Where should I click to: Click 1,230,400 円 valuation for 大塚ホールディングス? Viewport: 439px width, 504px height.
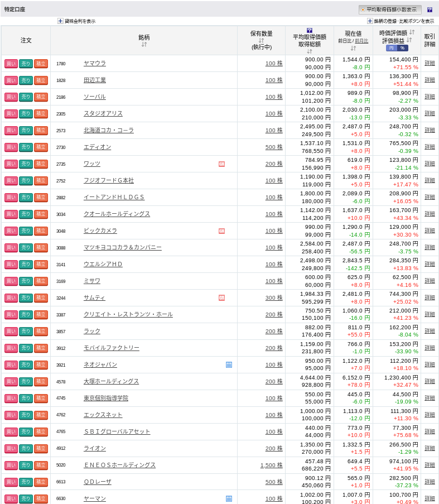coord(402,378)
